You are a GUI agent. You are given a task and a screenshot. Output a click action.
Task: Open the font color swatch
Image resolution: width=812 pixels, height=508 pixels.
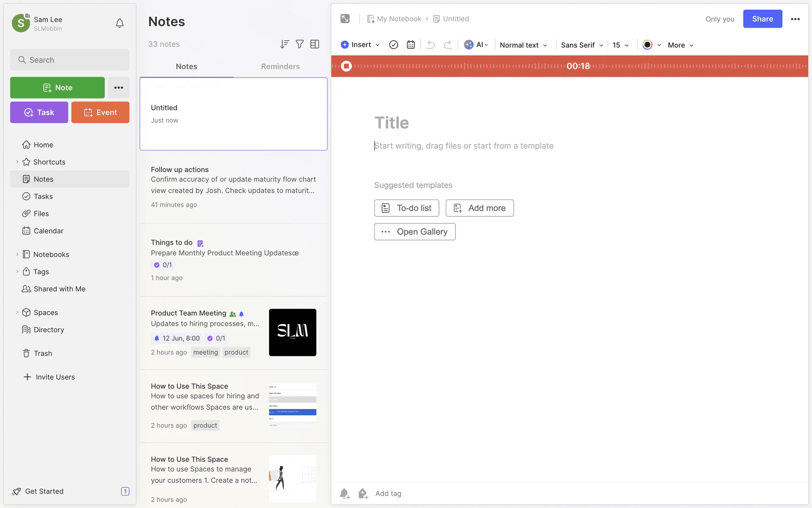click(647, 45)
